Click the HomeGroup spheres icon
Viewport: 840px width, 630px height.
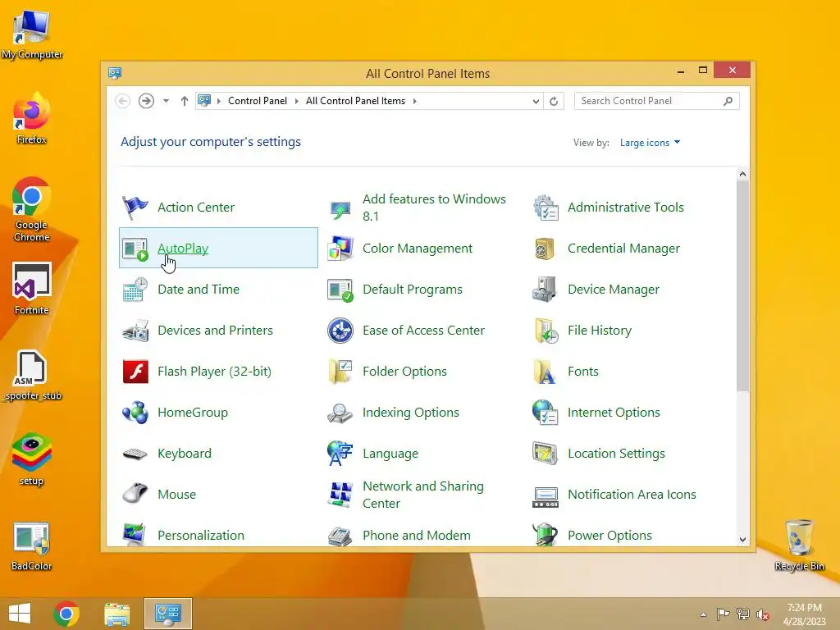[135, 413]
